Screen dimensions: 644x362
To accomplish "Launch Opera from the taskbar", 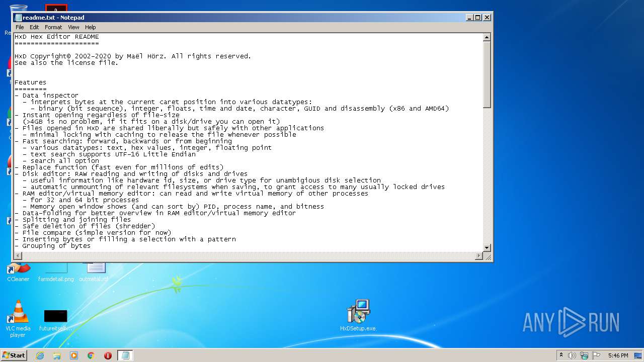I will pyautogui.click(x=108, y=355).
